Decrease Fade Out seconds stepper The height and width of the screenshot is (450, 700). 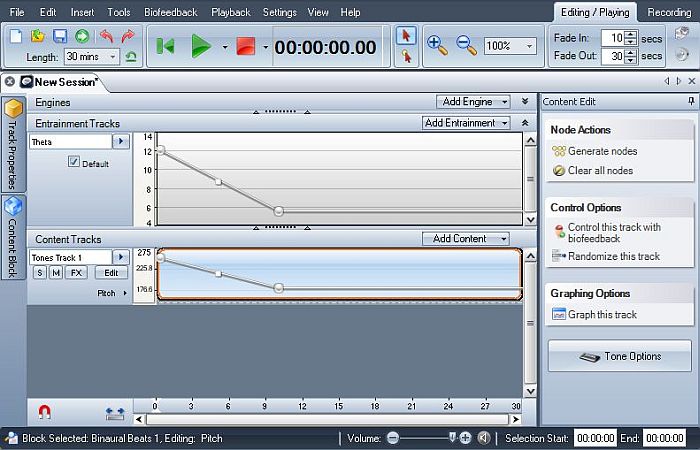[x=631, y=59]
